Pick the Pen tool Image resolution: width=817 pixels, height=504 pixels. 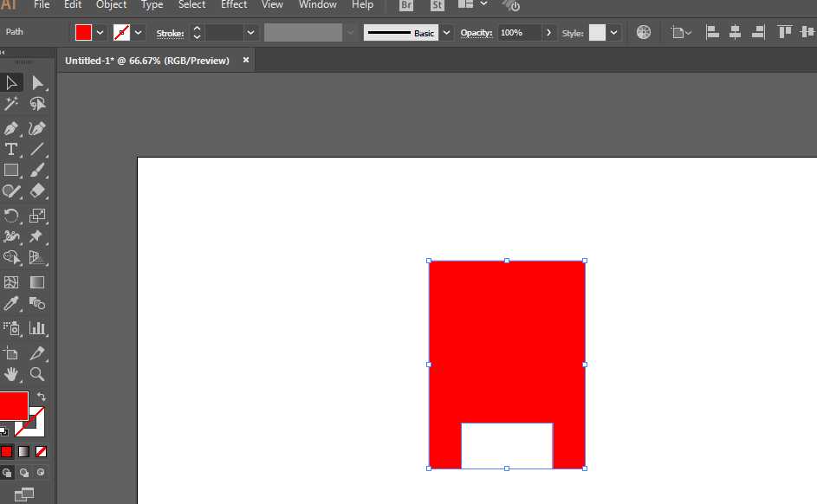coord(11,128)
